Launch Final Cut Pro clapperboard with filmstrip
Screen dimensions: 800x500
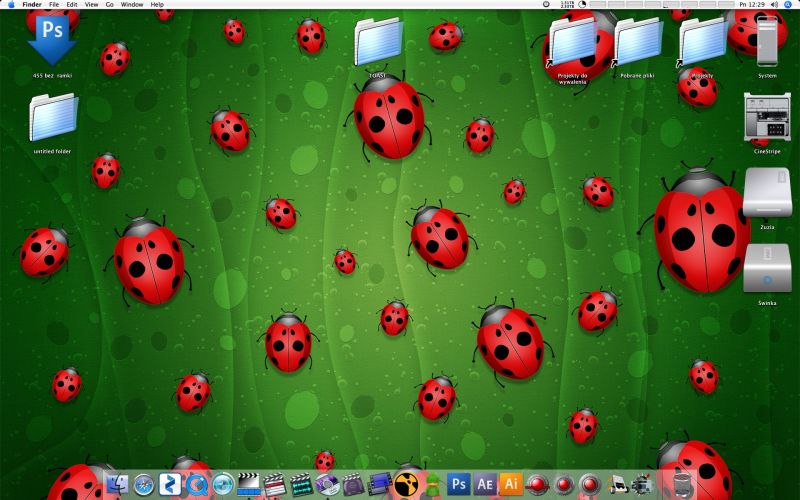[x=248, y=484]
